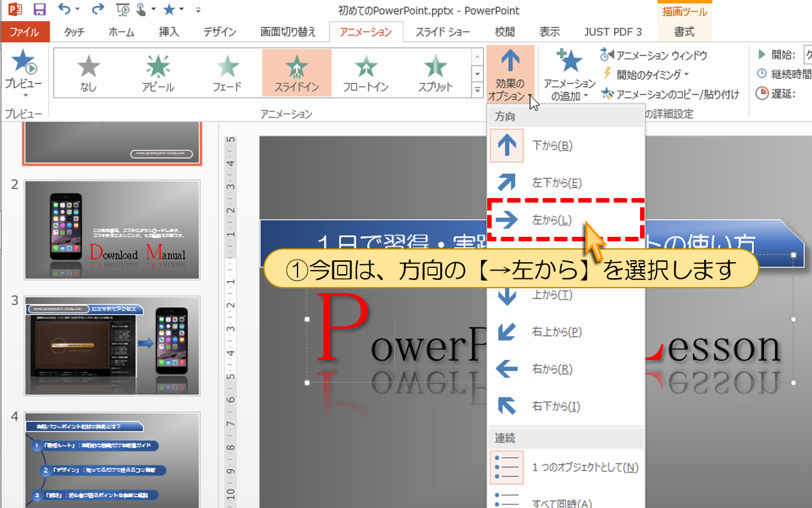Switch to the デザイン tab
Viewport: 812px width, 508px height.
[219, 32]
